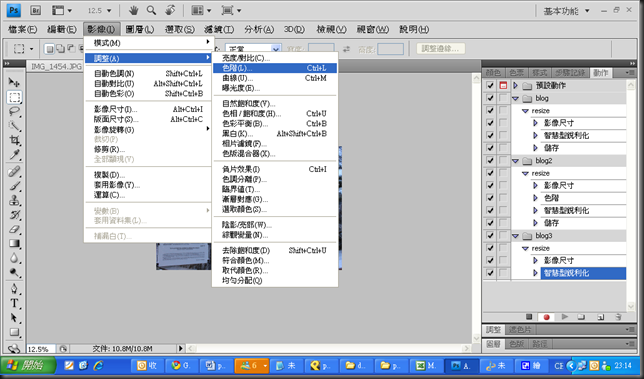Open the 圖層(L) menu
The height and width of the screenshot is (379, 644).
(140, 29)
